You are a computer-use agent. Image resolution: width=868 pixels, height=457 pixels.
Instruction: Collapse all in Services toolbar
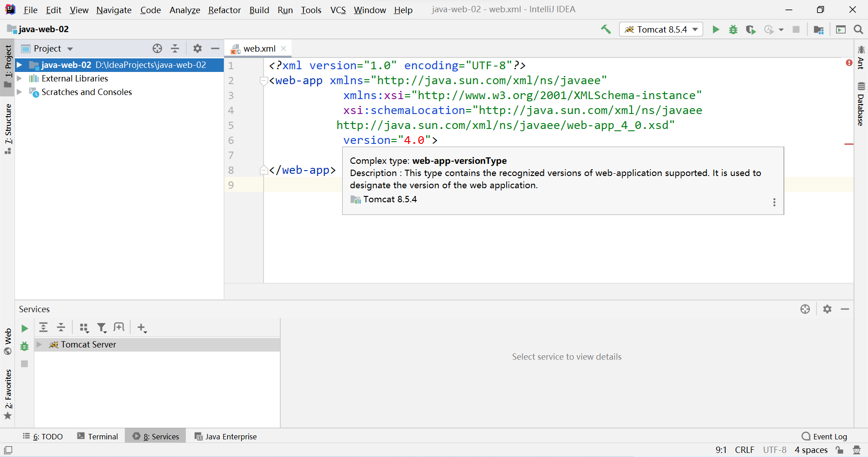(61, 327)
